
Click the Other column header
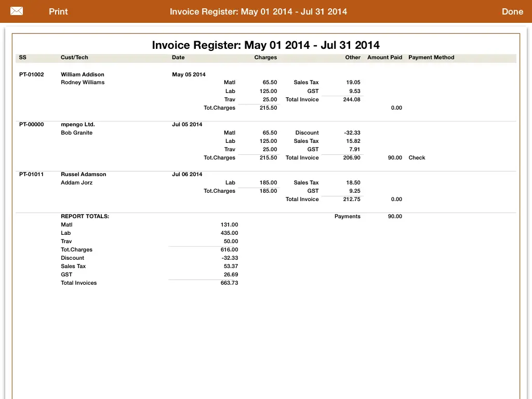pyautogui.click(x=353, y=57)
